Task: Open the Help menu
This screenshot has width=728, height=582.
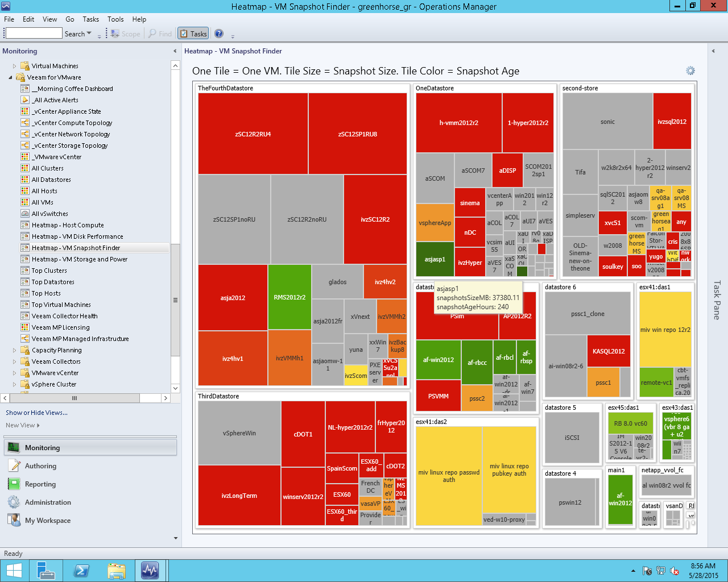Action: [139, 19]
